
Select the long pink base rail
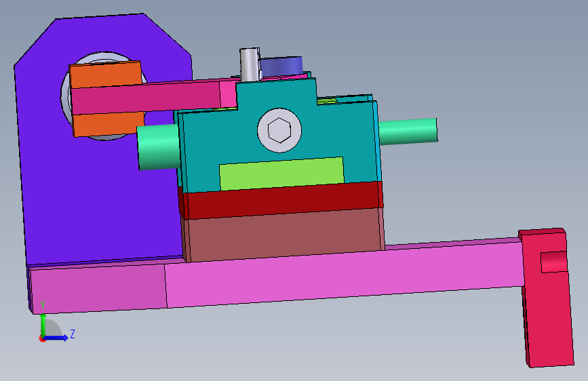coord(277,277)
